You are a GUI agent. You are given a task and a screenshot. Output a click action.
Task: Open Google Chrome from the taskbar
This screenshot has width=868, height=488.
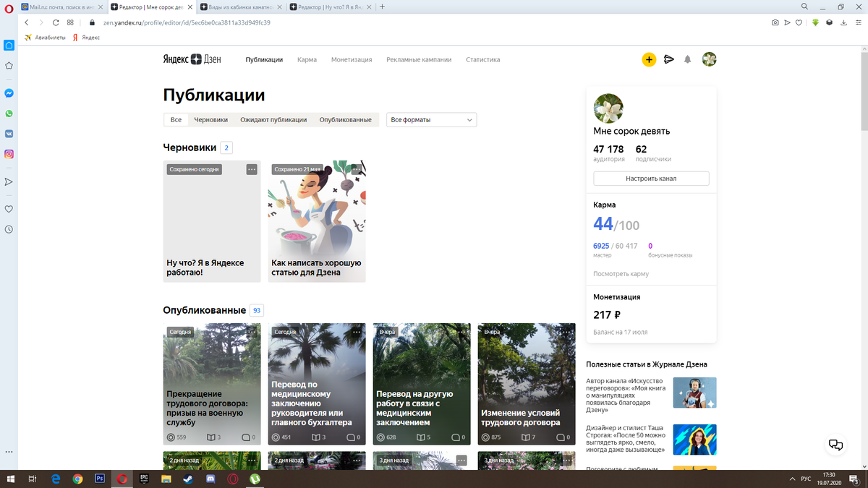point(77,479)
